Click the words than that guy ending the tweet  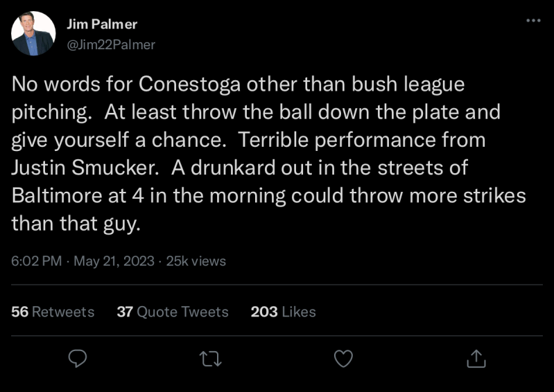[72, 223]
